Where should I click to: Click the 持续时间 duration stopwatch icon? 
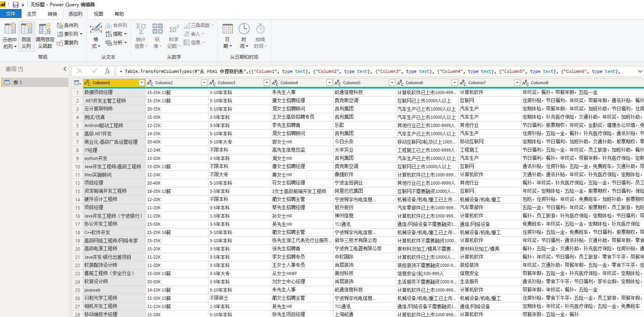point(260,29)
